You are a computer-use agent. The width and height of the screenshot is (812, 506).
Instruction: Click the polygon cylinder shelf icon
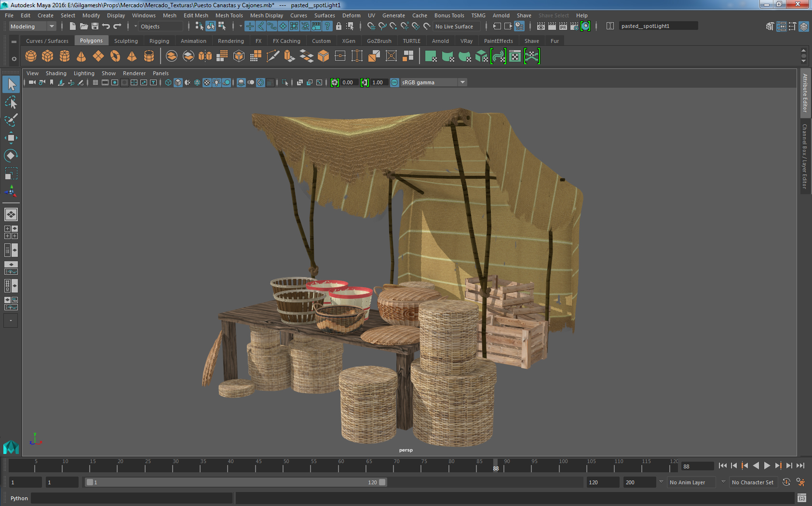click(x=65, y=56)
